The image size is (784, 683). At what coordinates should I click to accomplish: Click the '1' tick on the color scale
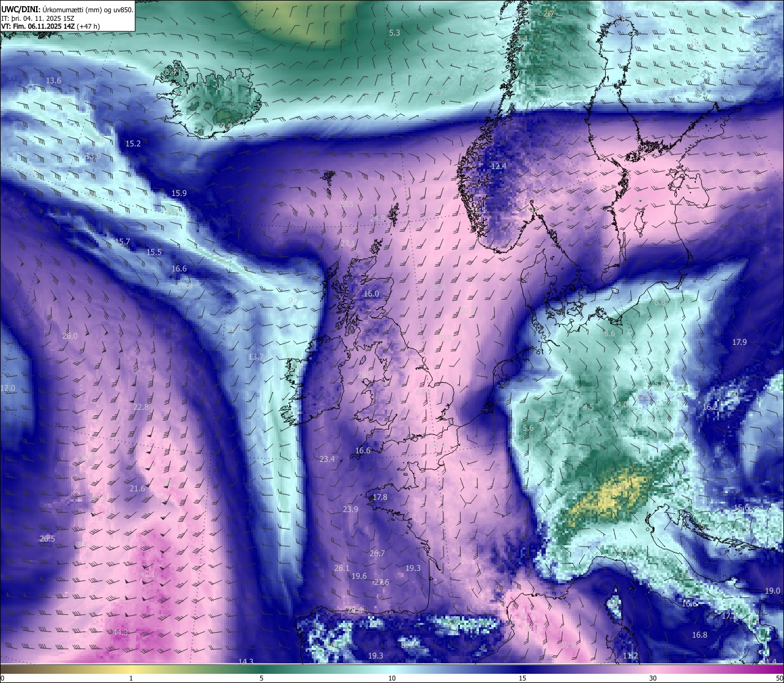131,678
